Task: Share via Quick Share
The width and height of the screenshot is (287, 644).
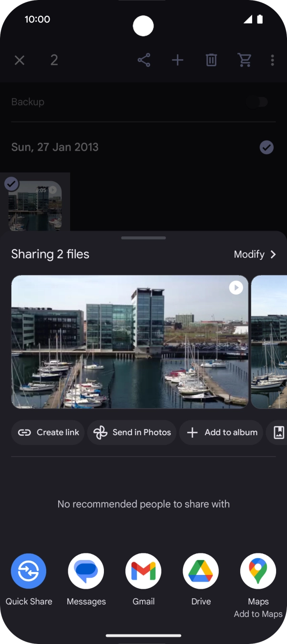Action: tap(29, 571)
